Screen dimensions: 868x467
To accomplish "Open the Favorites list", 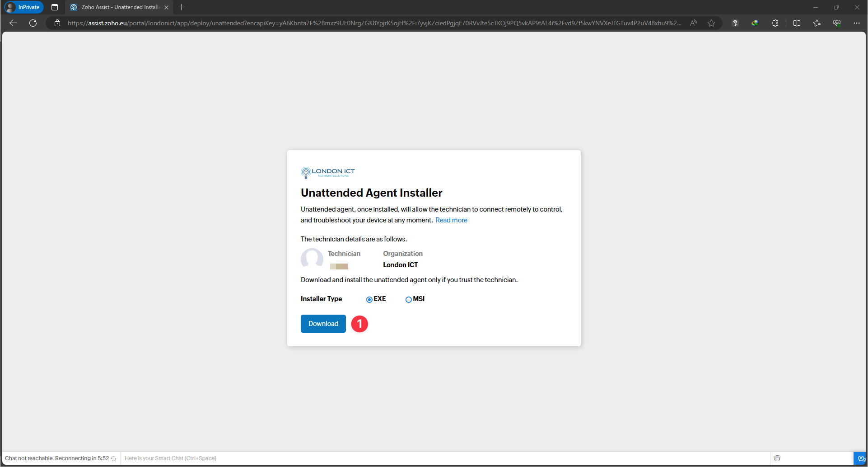I will click(x=817, y=23).
